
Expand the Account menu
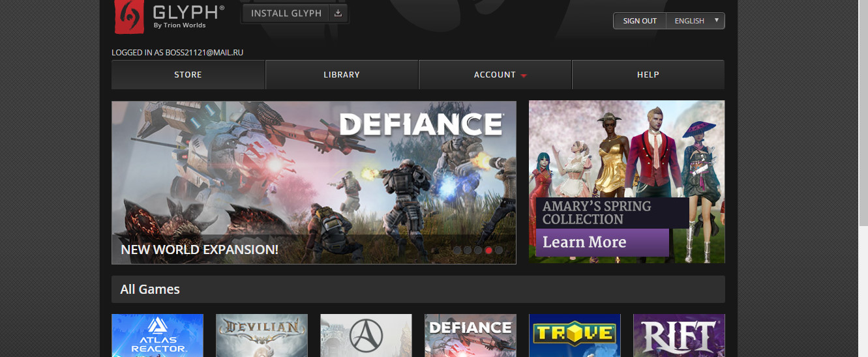(x=495, y=75)
